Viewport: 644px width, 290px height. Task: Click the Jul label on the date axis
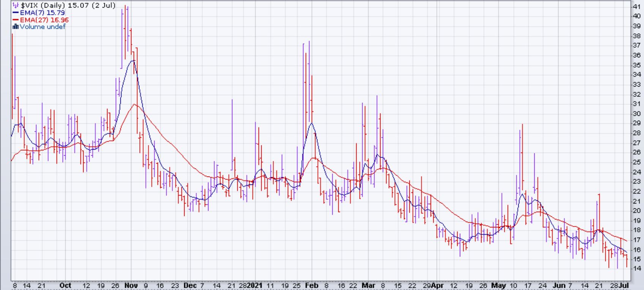tap(624, 285)
